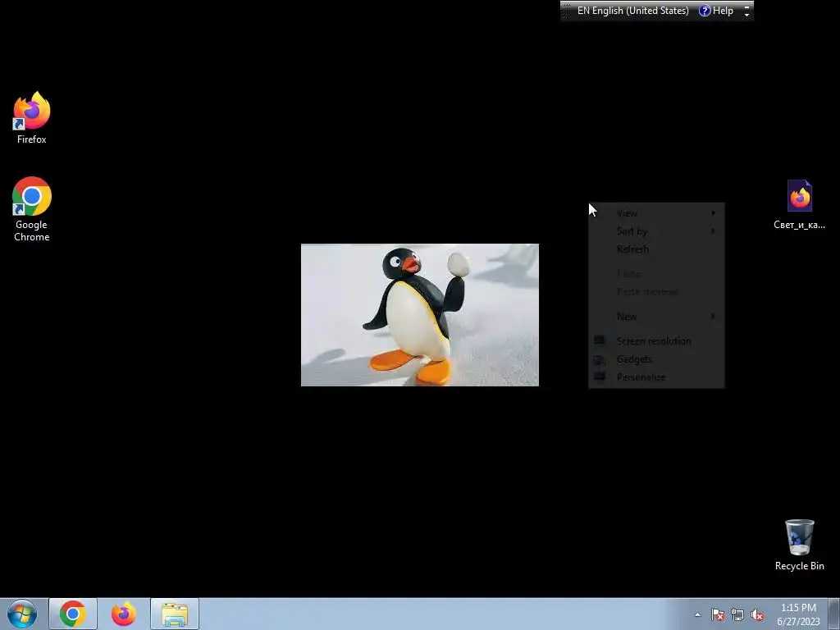Click the muted volume tray icon
The width and height of the screenshot is (840, 630).
click(x=757, y=615)
